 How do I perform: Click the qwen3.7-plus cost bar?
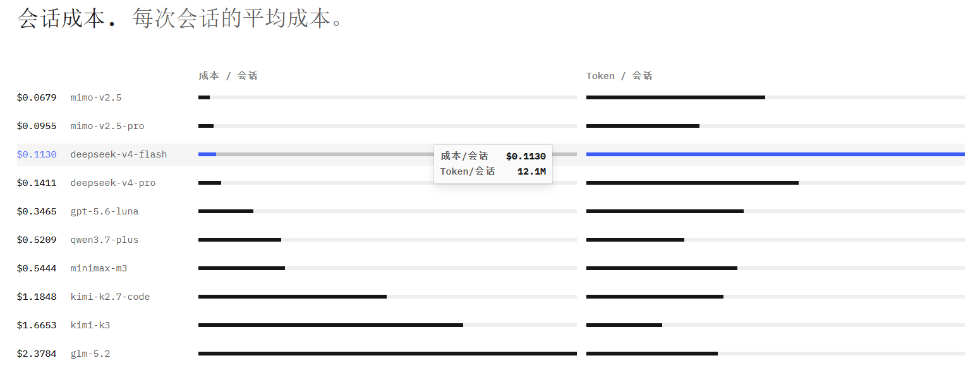[239, 240]
